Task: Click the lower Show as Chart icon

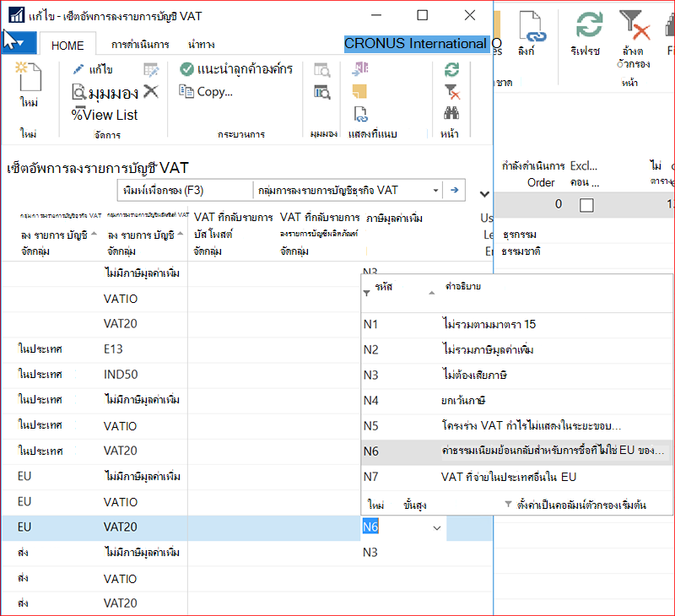Action: 322,92
